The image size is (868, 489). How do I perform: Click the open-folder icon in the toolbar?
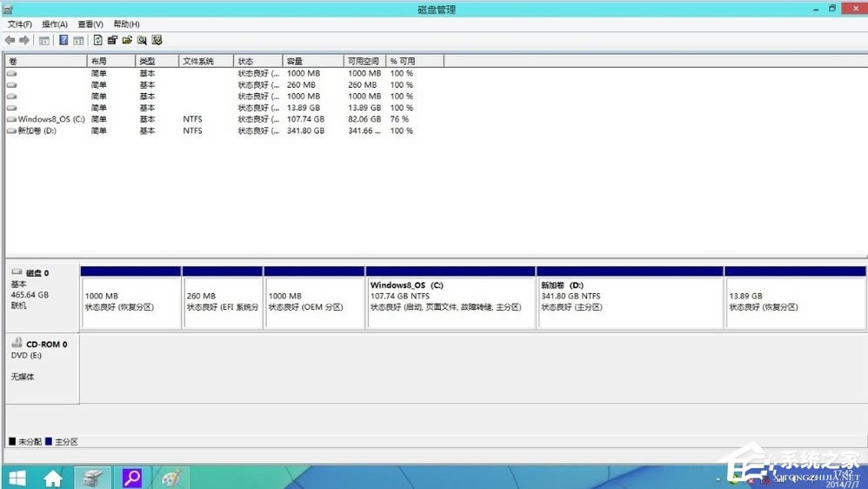tap(127, 40)
